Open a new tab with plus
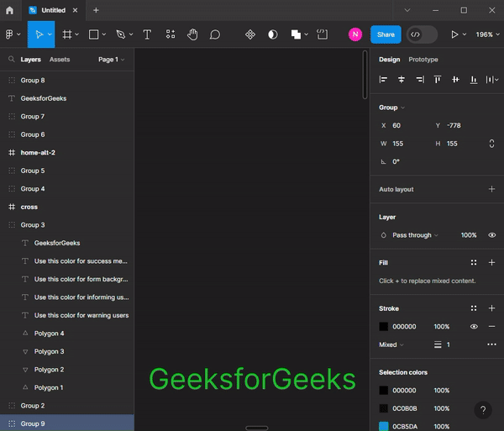Screen dimensions: 504x431 point(96,10)
